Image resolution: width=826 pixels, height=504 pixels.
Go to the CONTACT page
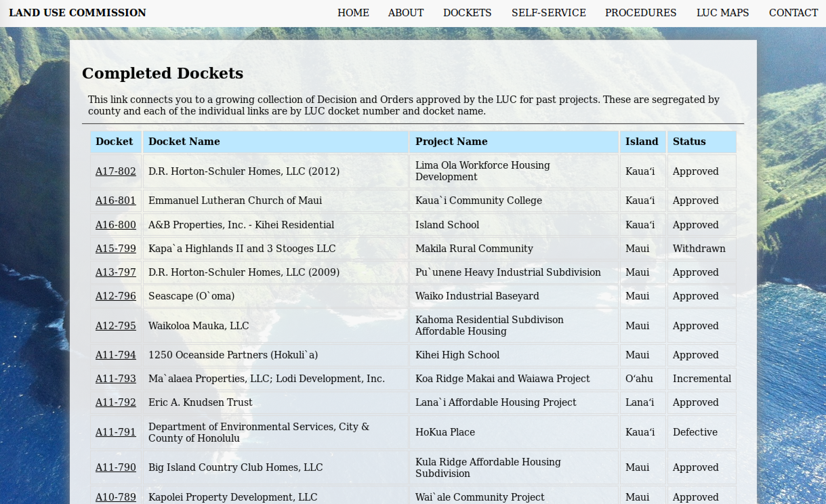(x=793, y=13)
